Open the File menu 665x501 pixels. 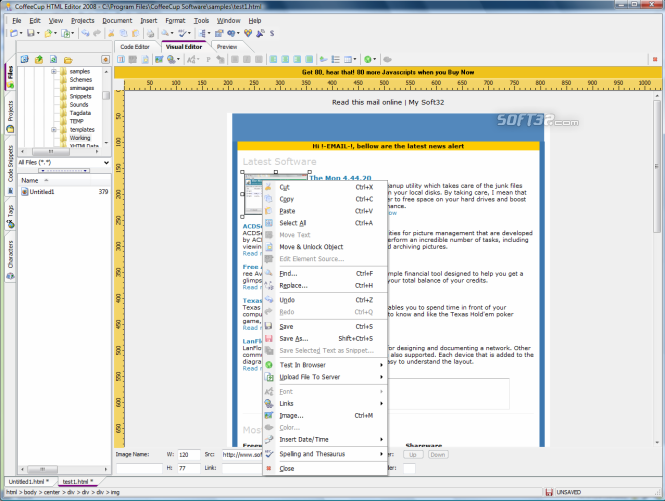click(x=17, y=20)
